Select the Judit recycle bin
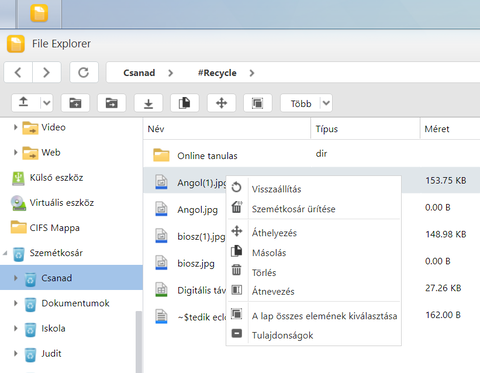Viewport: 480px width, 373px height. (51, 354)
